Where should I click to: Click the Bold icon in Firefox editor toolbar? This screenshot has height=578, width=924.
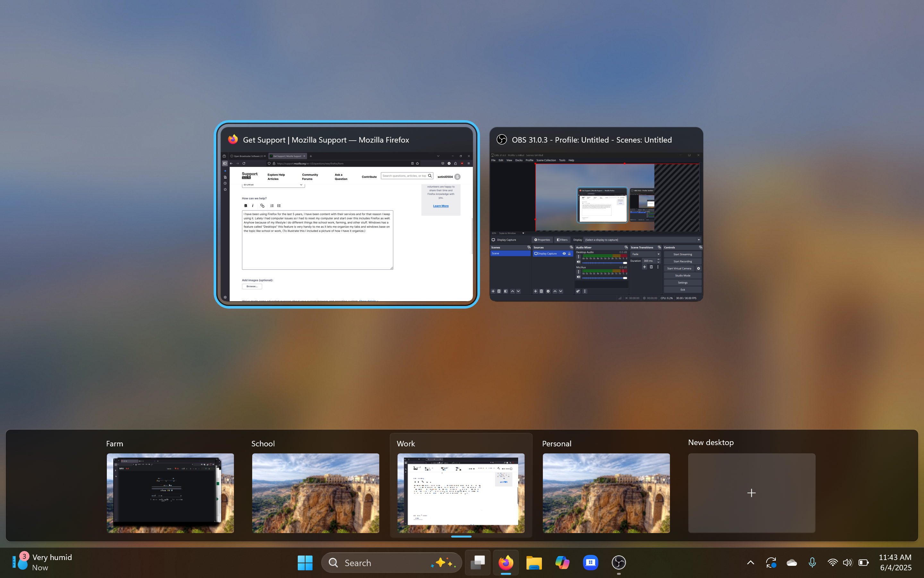[245, 206]
